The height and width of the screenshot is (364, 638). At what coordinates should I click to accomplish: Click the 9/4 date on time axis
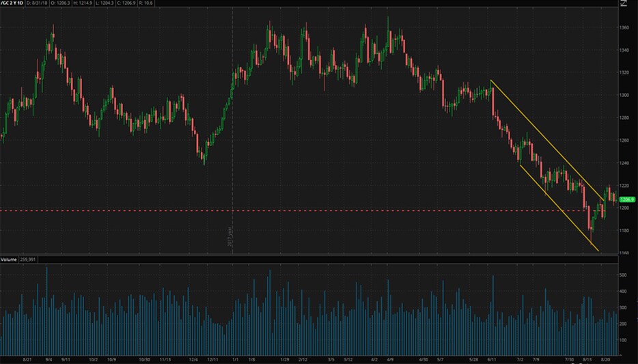(x=49, y=359)
